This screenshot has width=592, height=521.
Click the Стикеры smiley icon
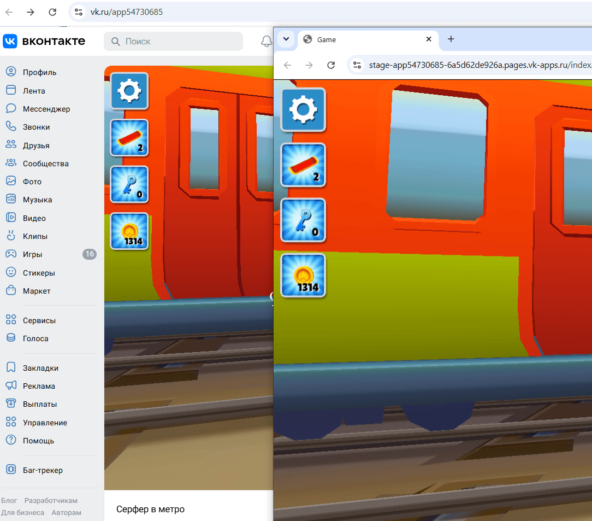pos(11,272)
